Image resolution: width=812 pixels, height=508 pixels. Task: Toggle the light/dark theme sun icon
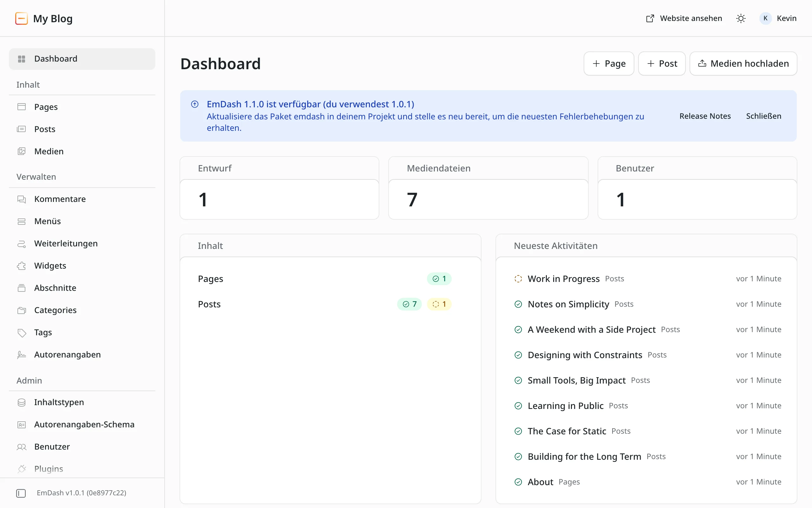tap(741, 18)
